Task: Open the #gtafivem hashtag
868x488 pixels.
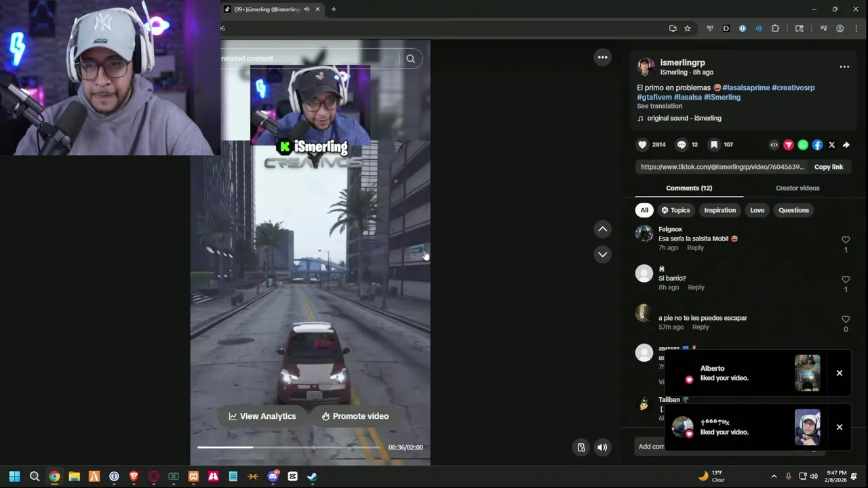Action: click(x=654, y=97)
